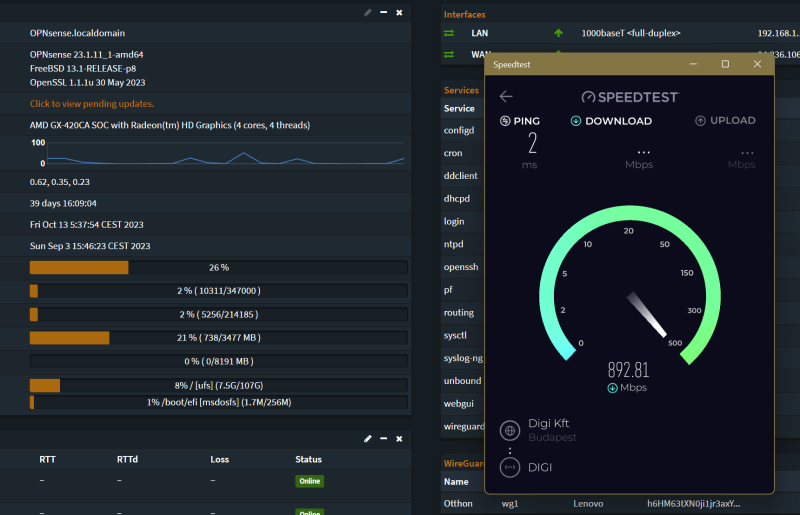Viewport: 800px width, 515px height.
Task: Click the DOWNLOAD arrow icon in Speedtest
Action: click(x=576, y=121)
